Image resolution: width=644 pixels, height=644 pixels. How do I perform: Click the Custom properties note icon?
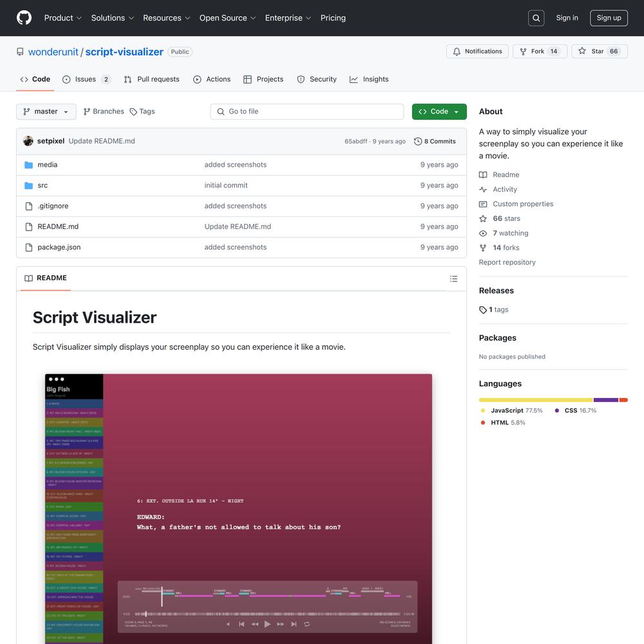[483, 204]
